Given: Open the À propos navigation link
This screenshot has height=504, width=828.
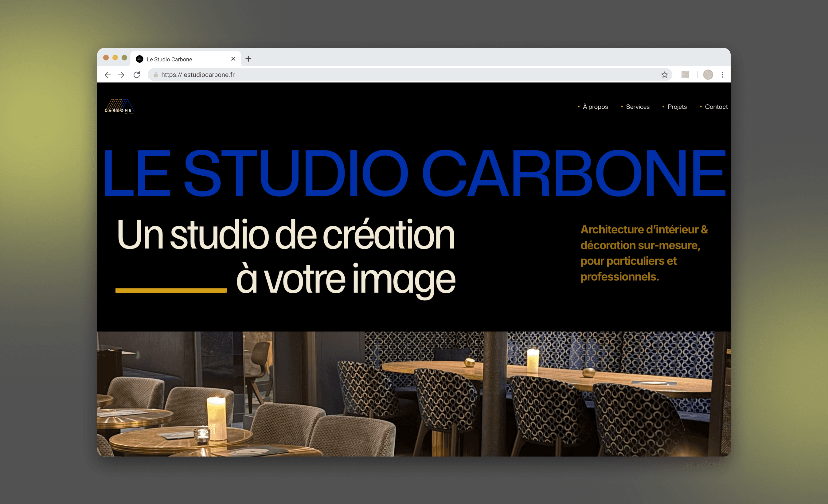Looking at the screenshot, I should 595,107.
